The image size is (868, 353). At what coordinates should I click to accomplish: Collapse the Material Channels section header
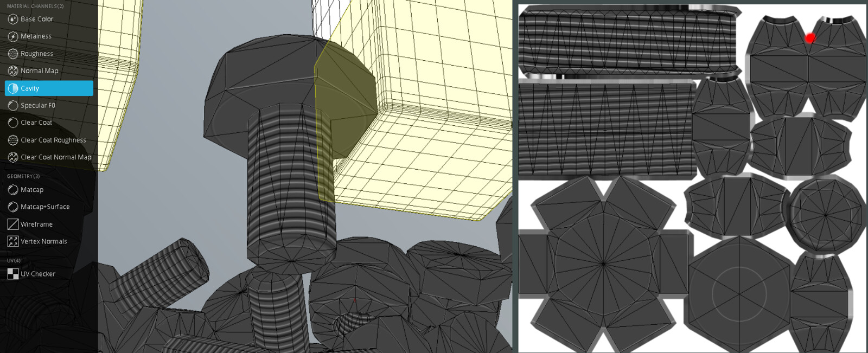click(35, 7)
